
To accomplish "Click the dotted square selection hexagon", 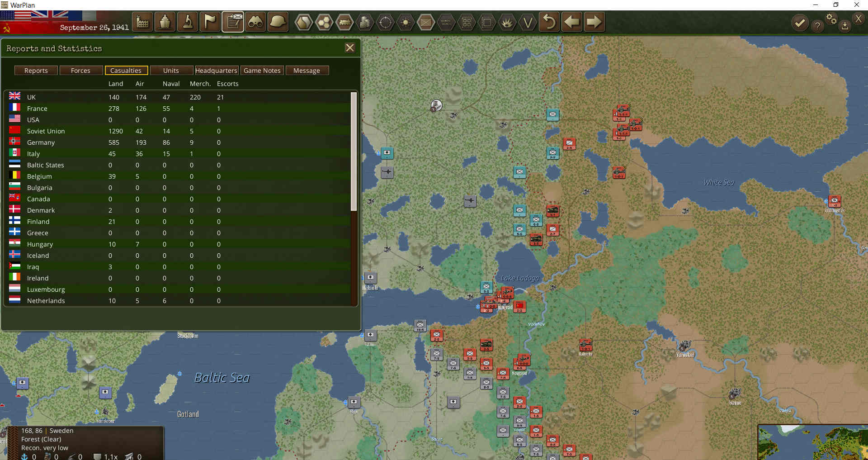I will tap(487, 22).
